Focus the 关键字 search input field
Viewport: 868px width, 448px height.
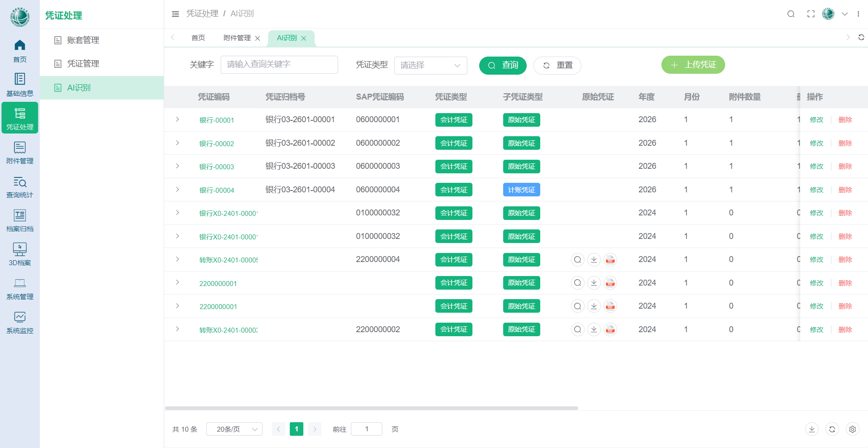click(279, 65)
